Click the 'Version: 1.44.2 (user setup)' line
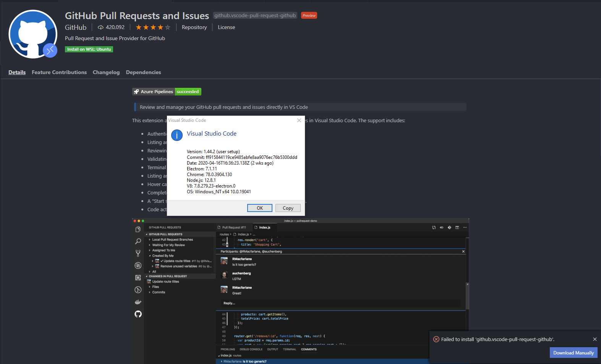Image resolution: width=601 pixels, height=364 pixels. 213,152
